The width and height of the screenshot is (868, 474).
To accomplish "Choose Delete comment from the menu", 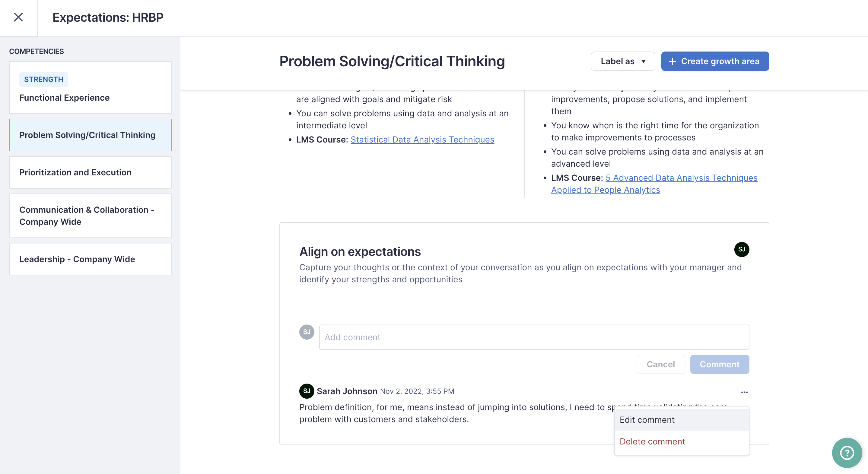I will [682, 441].
